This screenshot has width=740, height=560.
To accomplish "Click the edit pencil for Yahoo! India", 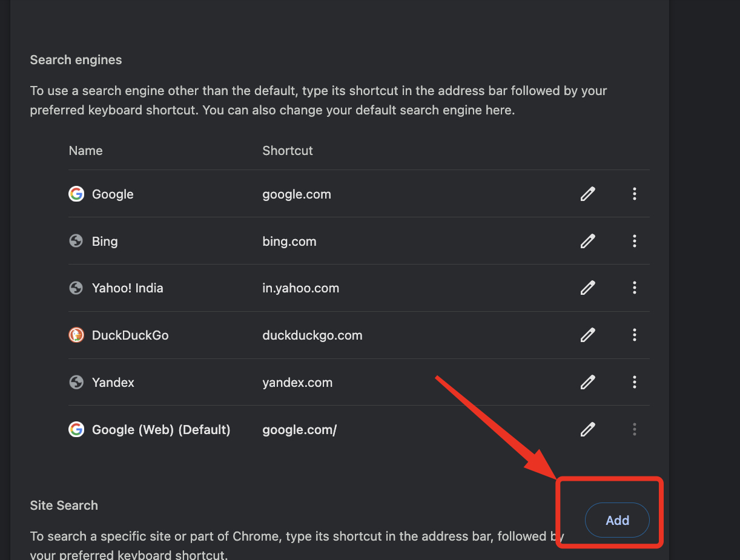I will click(587, 288).
